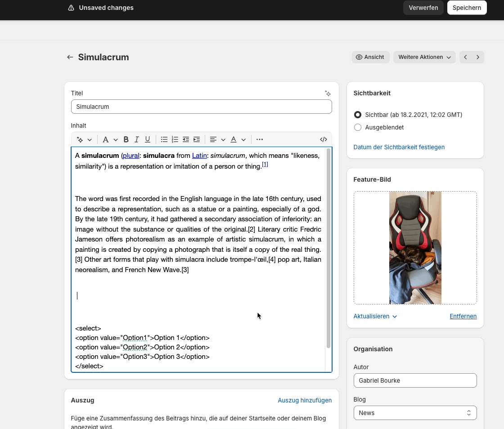Apply underline formatting
This screenshot has width=504, height=429.
[x=147, y=139]
